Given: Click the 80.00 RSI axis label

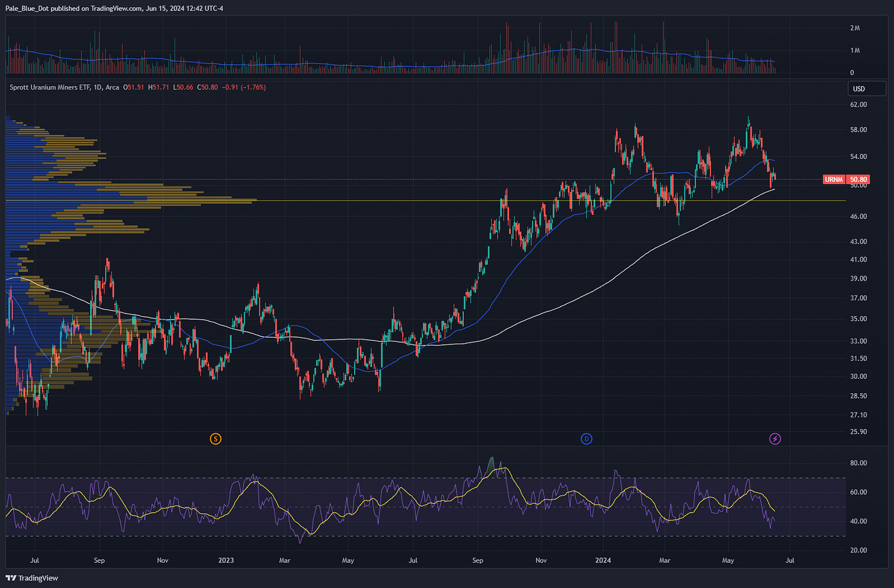Looking at the screenshot, I should click(858, 463).
